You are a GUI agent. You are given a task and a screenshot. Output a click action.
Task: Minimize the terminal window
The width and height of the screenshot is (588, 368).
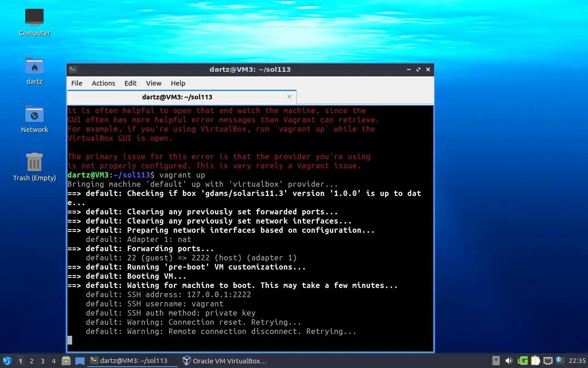click(x=409, y=69)
